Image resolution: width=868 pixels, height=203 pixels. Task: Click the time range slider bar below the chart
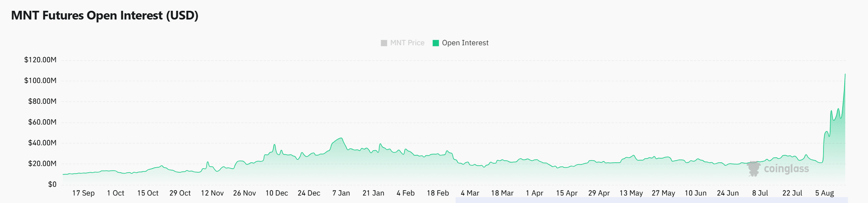651,200
